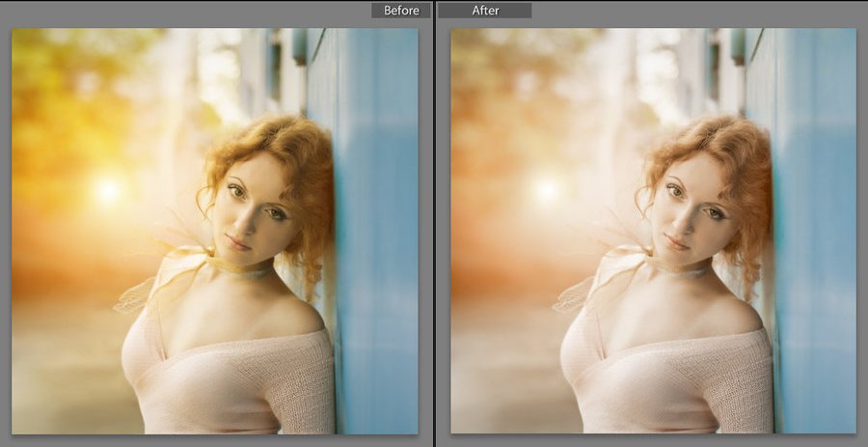
Task: Select the Before preview photo
Action: tap(215, 231)
